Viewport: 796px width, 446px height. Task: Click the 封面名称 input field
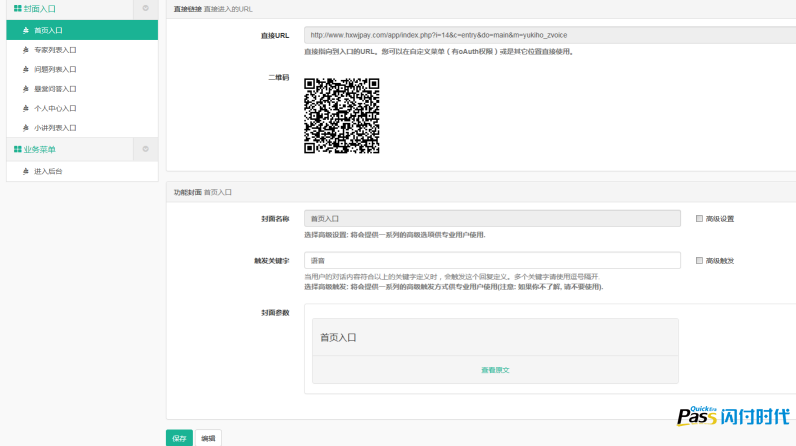click(x=492, y=219)
